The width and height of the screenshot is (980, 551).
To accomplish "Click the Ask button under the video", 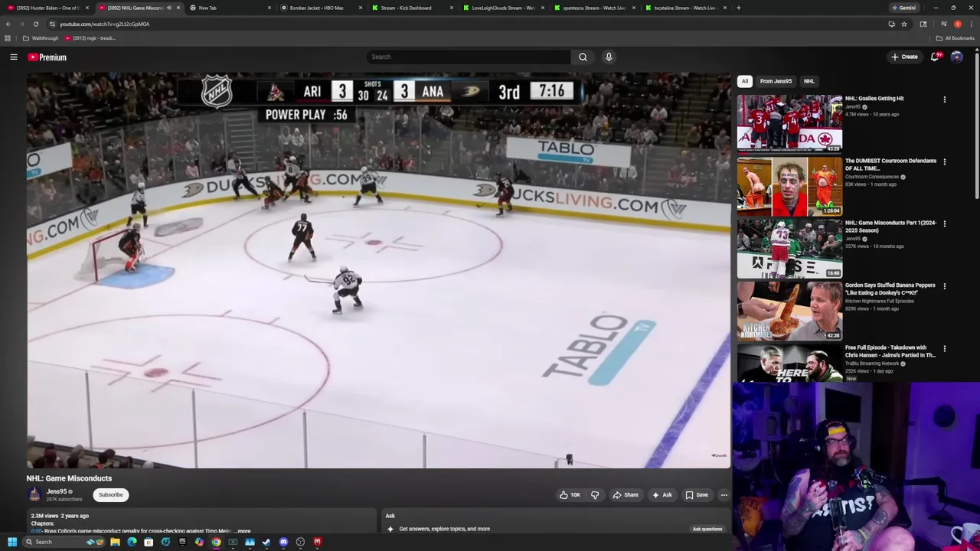I will pos(661,494).
